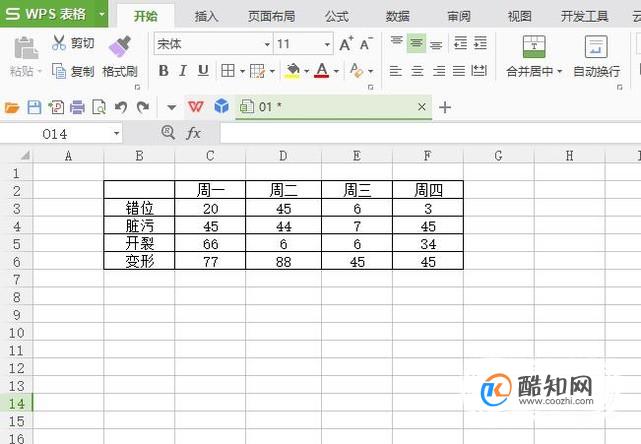Click the select-all corner triangle
This screenshot has height=444, width=641.
click(25, 155)
